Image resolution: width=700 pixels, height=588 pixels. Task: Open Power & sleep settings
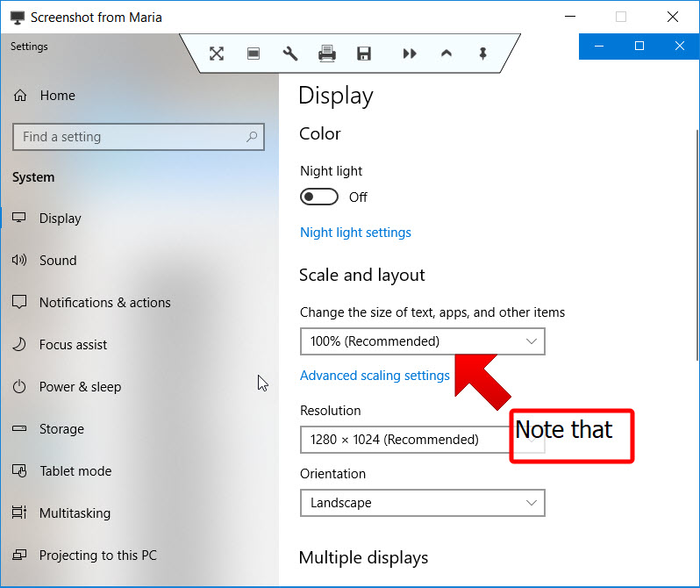(81, 386)
